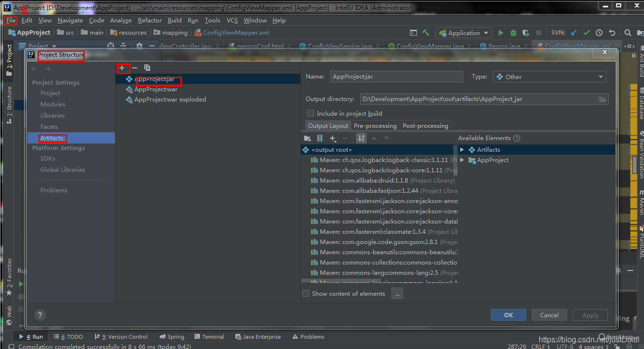Expand AppProject in Available Elements
The width and height of the screenshot is (644, 349).
point(462,160)
